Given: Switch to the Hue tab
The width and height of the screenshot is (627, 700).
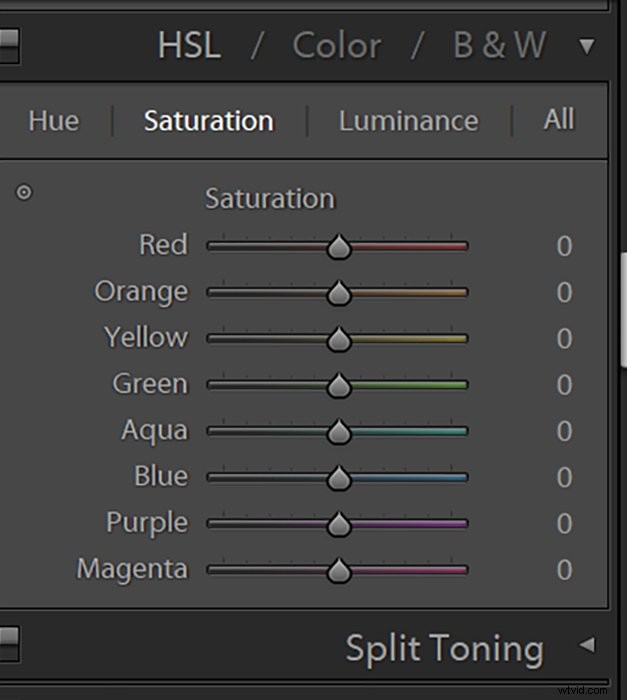Looking at the screenshot, I should tap(54, 121).
